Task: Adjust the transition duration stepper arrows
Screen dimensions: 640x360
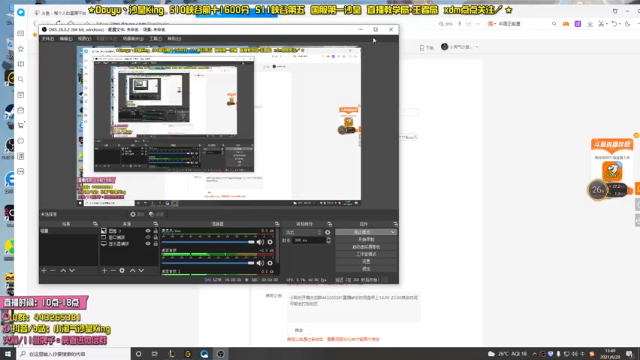Action: pos(329,240)
